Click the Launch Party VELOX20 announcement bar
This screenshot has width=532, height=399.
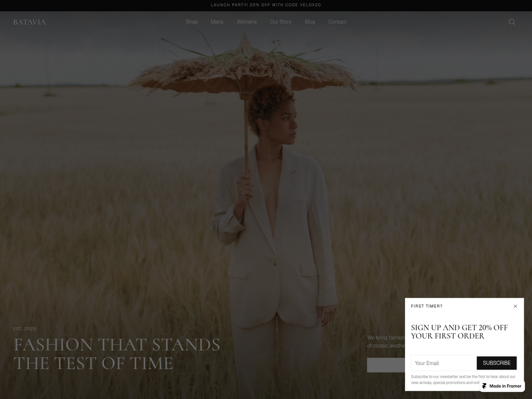point(266,5)
